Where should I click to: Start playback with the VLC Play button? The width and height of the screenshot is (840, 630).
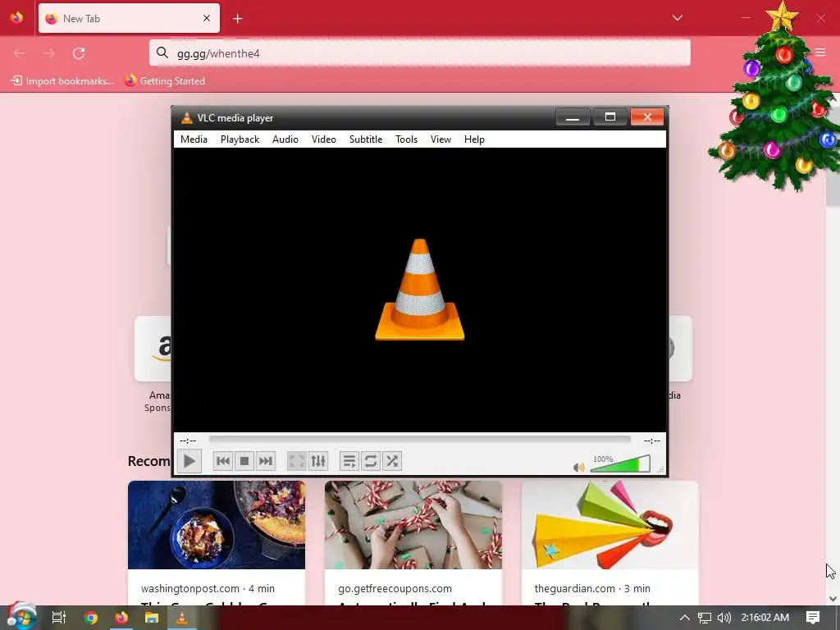[x=189, y=461]
